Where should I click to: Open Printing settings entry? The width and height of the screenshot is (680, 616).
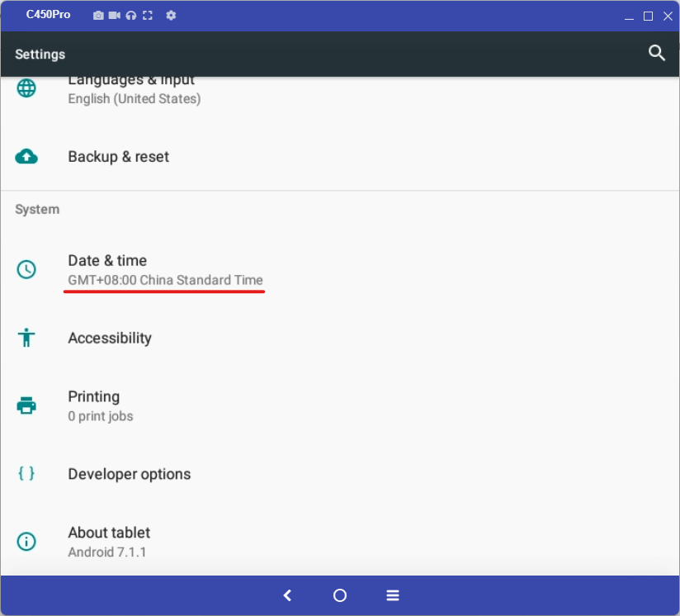[x=100, y=405]
